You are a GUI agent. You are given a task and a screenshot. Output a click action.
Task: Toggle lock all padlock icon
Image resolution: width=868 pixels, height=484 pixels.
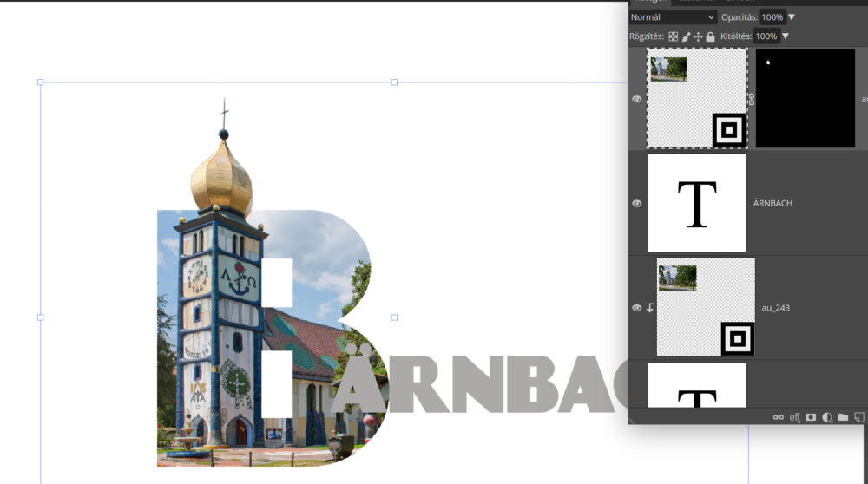tap(710, 36)
